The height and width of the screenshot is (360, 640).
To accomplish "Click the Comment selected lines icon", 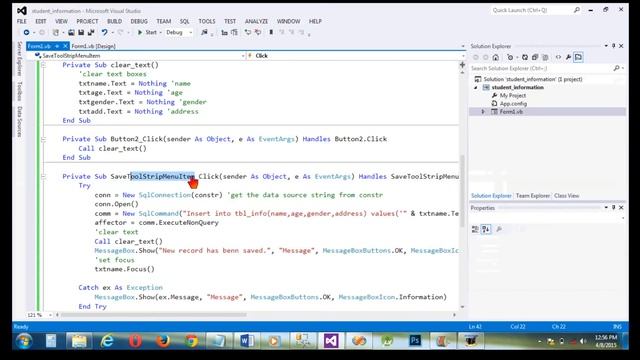I will [248, 32].
